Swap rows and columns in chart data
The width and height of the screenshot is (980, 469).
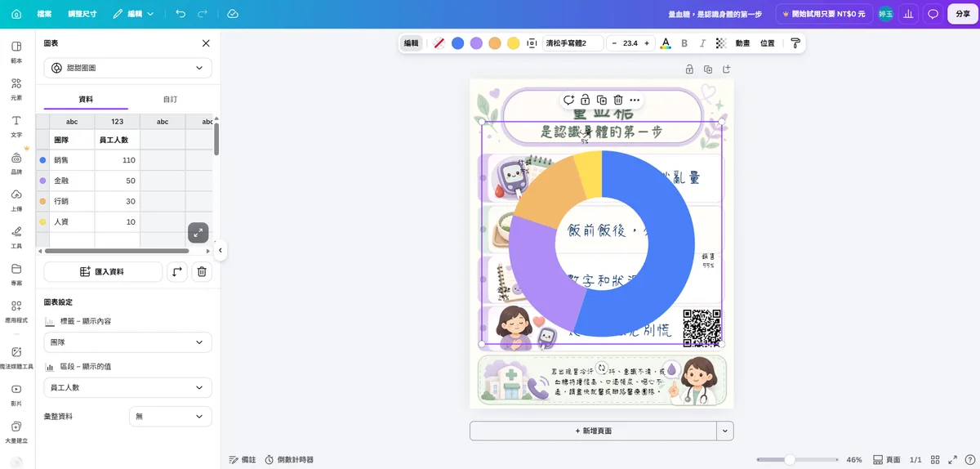coord(177,272)
